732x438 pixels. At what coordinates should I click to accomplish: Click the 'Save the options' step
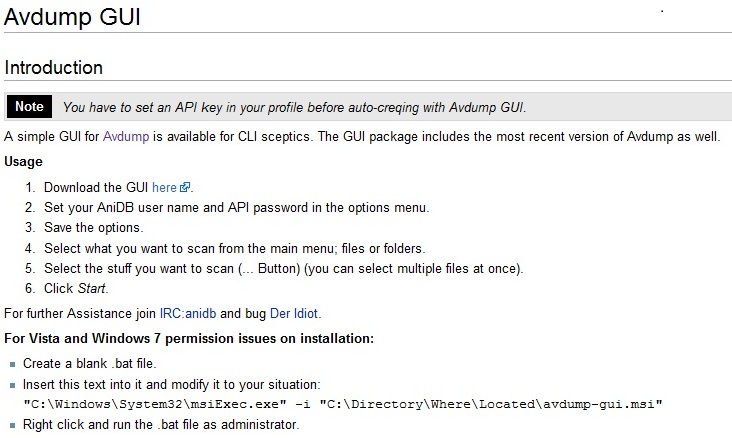[x=93, y=228]
